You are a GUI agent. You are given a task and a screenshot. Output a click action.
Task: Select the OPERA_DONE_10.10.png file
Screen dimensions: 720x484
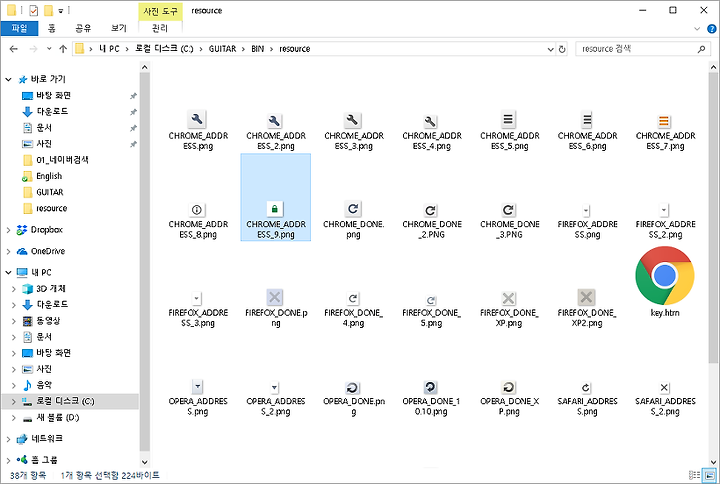click(x=432, y=397)
